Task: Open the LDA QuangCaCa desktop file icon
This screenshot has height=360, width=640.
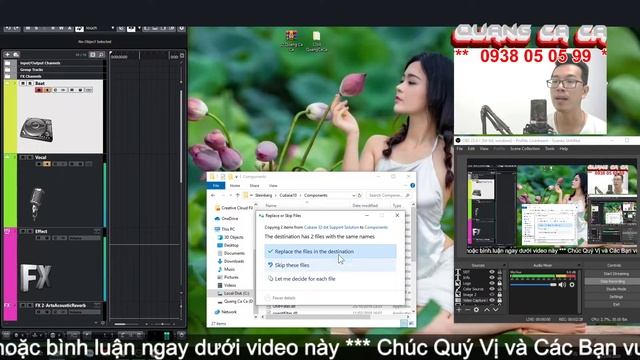Action: pos(316,42)
